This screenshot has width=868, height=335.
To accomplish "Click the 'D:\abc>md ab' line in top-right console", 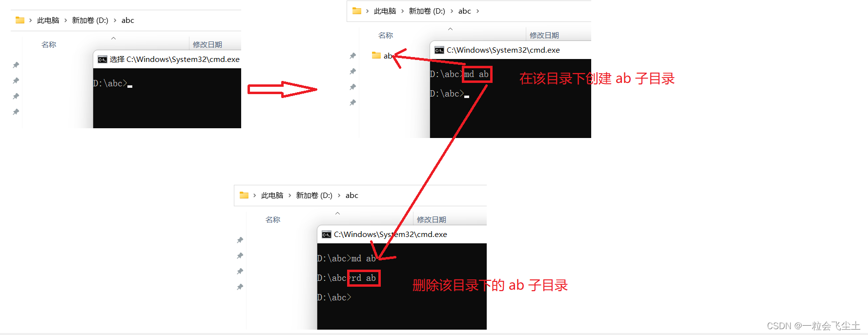I will (x=459, y=74).
